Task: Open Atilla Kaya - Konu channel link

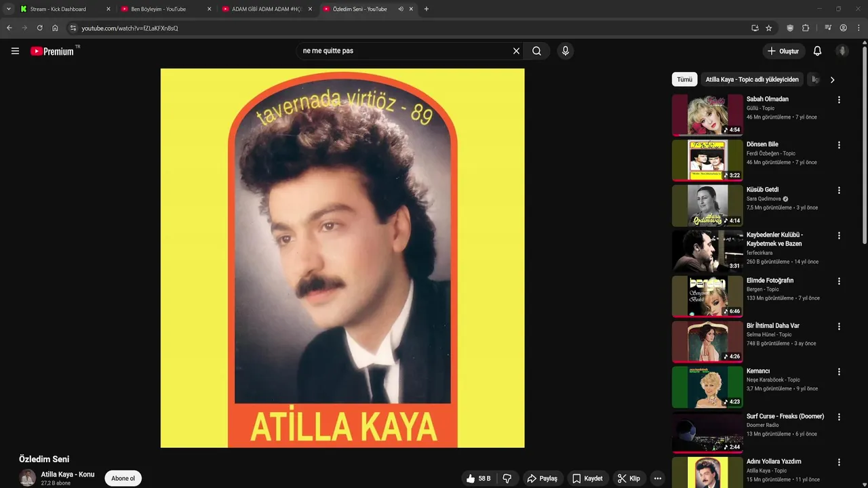Action: [x=68, y=474]
